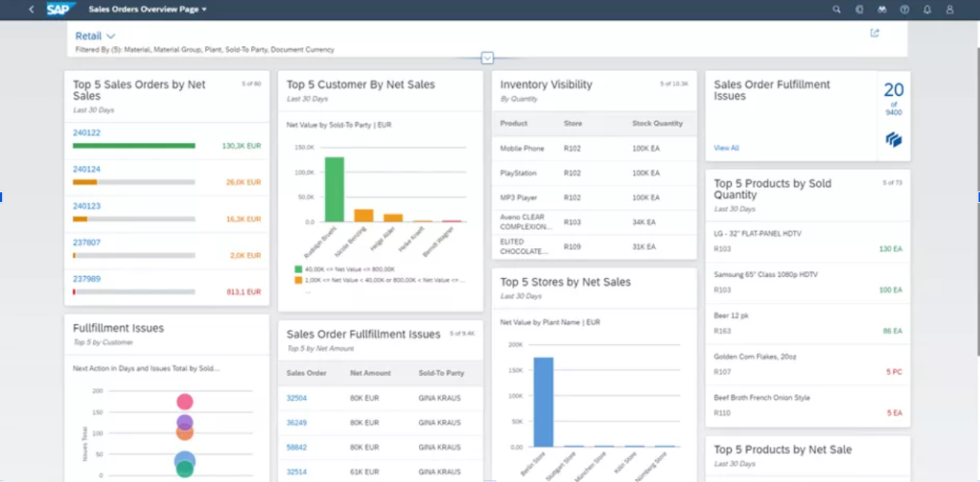Select Golden Corn Flakes, 20oz item
The width and height of the screenshot is (980, 482).
pyautogui.click(x=808, y=364)
